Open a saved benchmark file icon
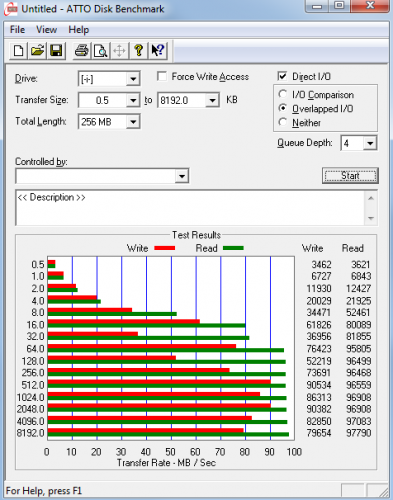The height and width of the screenshot is (500, 393). point(37,51)
